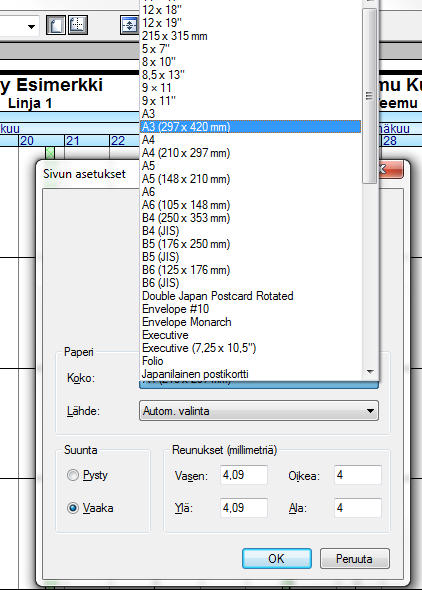Select the Pysty orientation radio button
The height and width of the screenshot is (590, 422).
pyautogui.click(x=73, y=475)
